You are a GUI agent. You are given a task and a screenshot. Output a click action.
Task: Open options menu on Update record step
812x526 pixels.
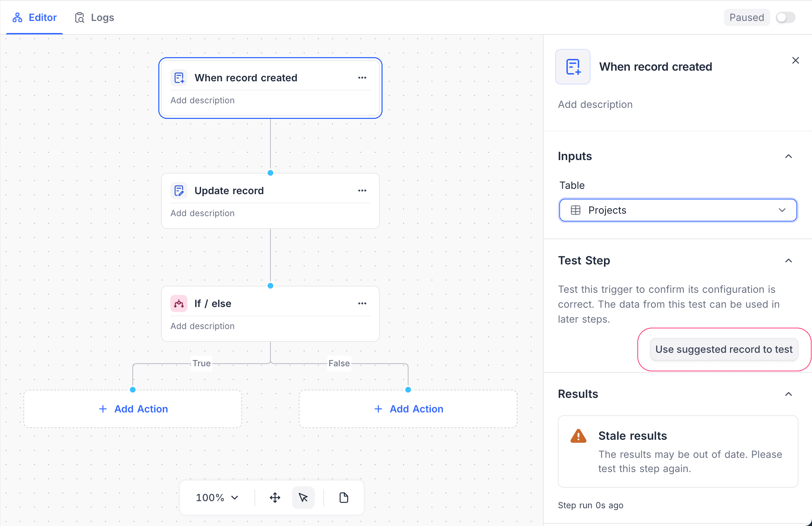point(362,190)
